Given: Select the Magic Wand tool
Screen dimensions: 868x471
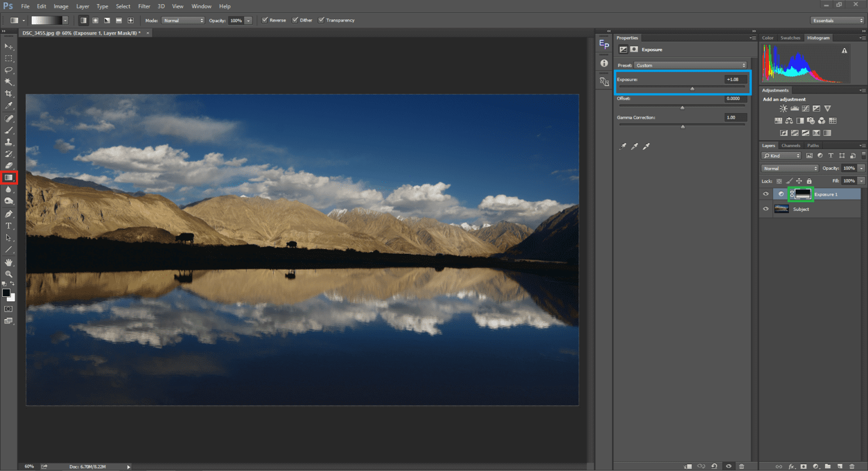Looking at the screenshot, I should click(x=8, y=82).
